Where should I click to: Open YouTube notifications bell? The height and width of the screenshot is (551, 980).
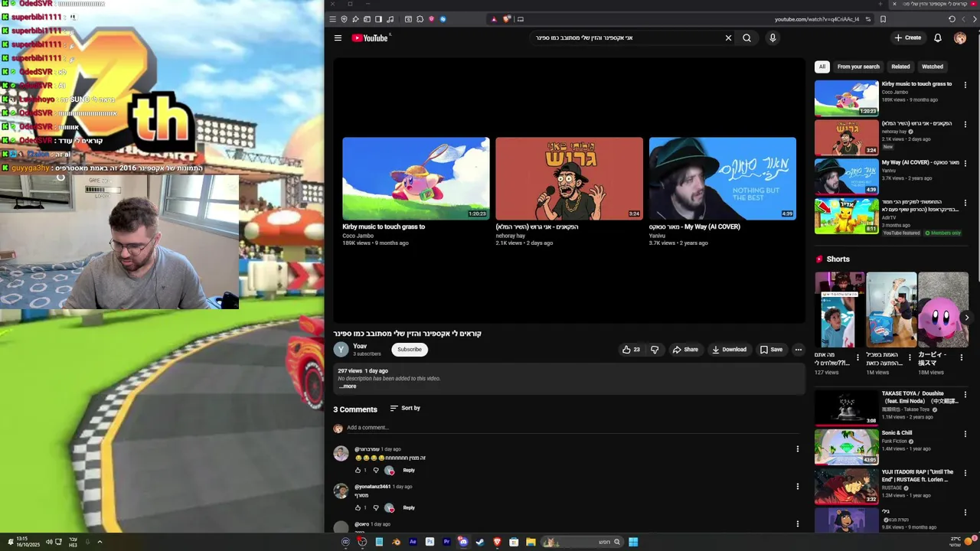click(x=938, y=37)
